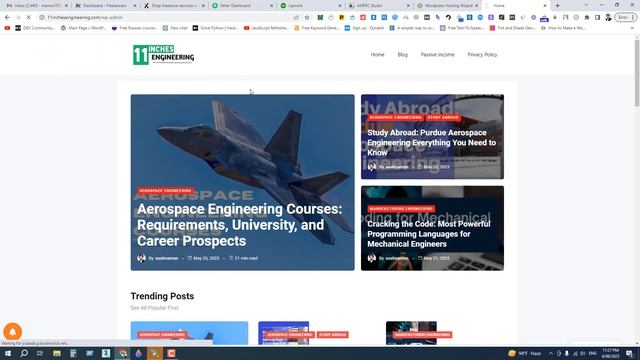Click the Aerospace Engineering tag on the jet article

(165, 191)
